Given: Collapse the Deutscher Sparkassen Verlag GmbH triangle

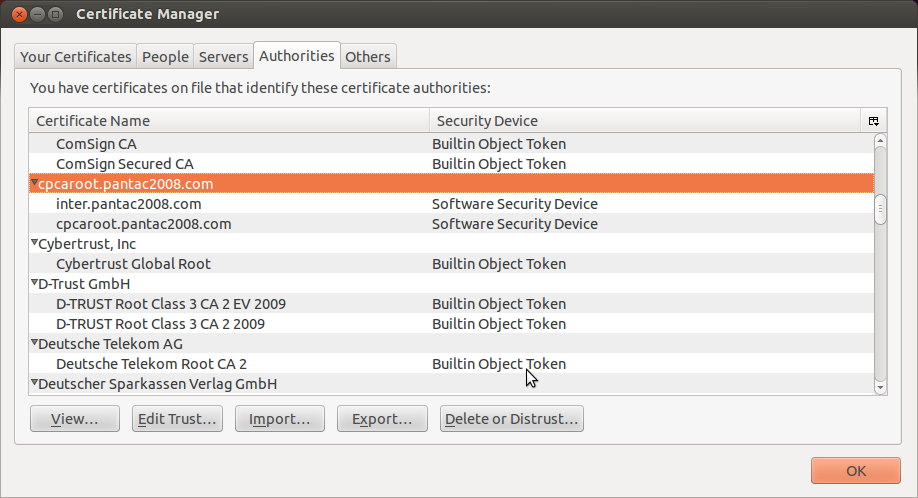Looking at the screenshot, I should click(x=34, y=383).
